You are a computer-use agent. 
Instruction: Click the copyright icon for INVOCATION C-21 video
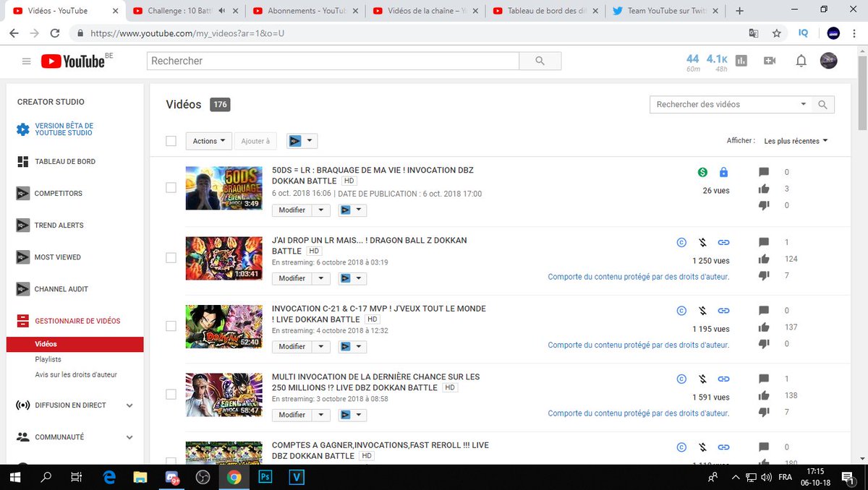(681, 311)
